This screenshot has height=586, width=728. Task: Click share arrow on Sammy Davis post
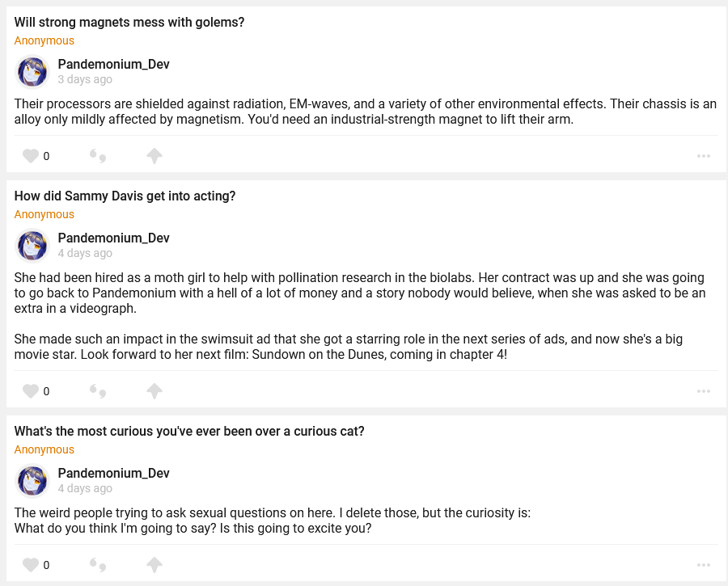point(154,391)
